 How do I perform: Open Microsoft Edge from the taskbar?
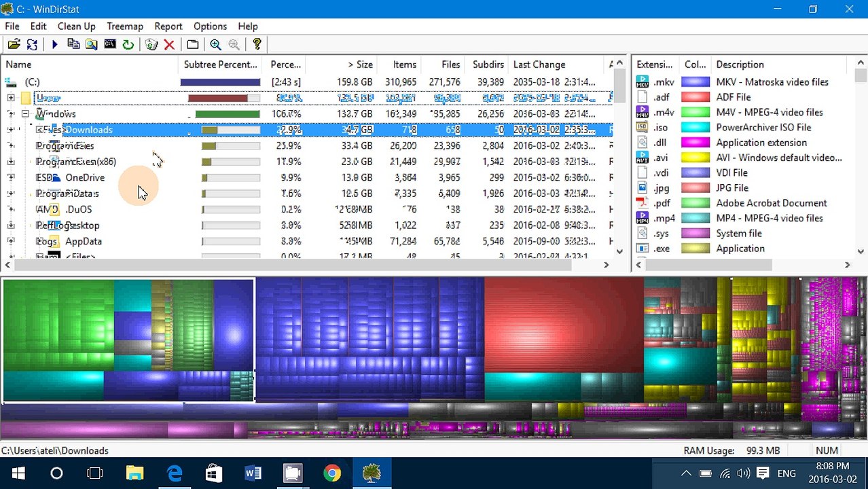click(x=175, y=473)
